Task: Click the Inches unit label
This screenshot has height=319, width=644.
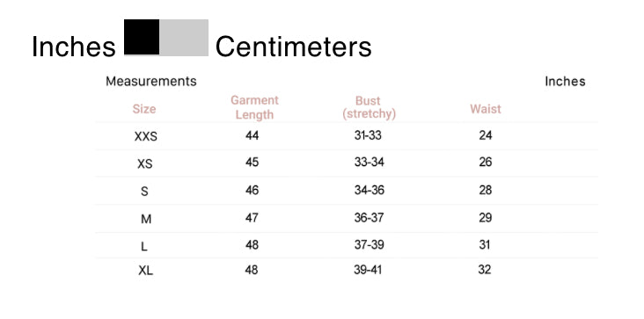Action: pyautogui.click(x=74, y=47)
